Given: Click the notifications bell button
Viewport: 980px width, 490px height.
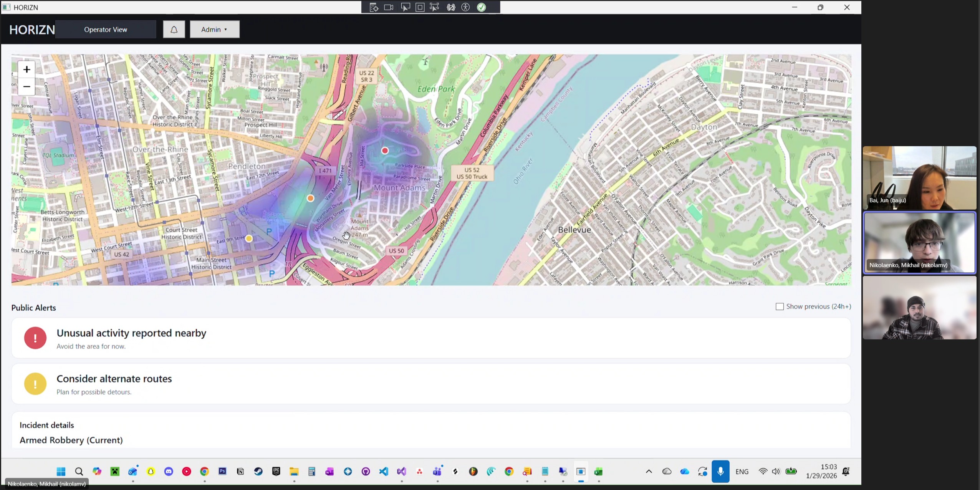Looking at the screenshot, I should (174, 30).
